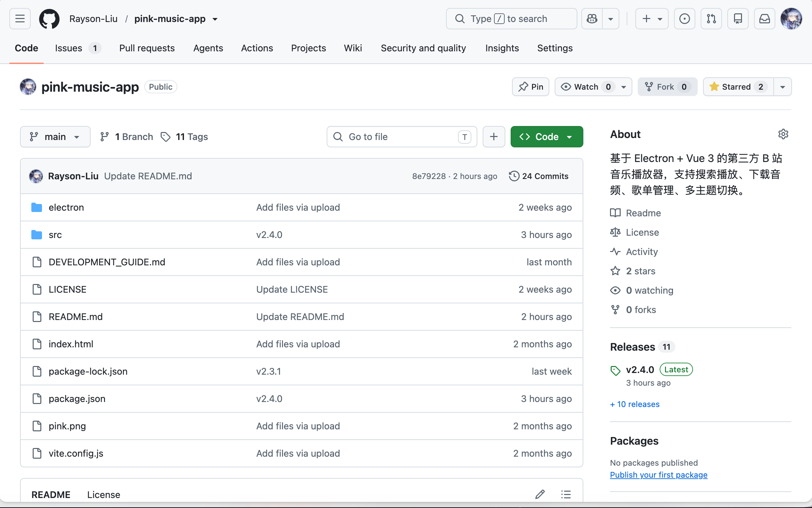Expand the green Code dropdown
This screenshot has height=508, width=812.
click(547, 137)
